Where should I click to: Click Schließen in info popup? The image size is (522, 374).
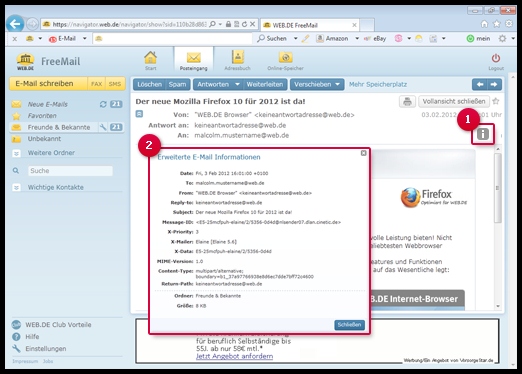coord(349,325)
